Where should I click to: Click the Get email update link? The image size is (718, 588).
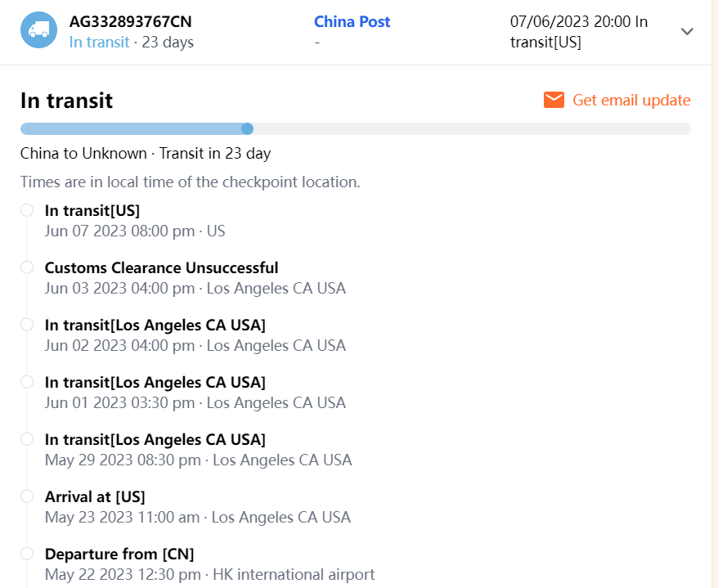631,100
